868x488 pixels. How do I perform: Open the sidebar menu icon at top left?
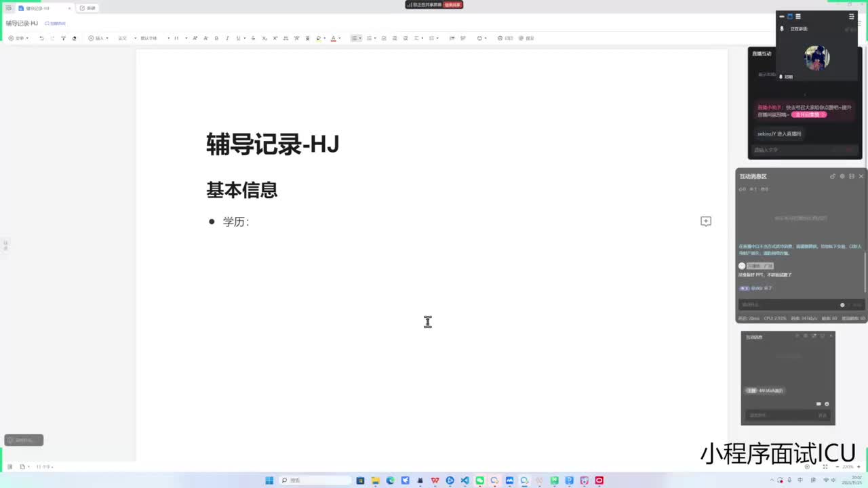pyautogui.click(x=8, y=8)
